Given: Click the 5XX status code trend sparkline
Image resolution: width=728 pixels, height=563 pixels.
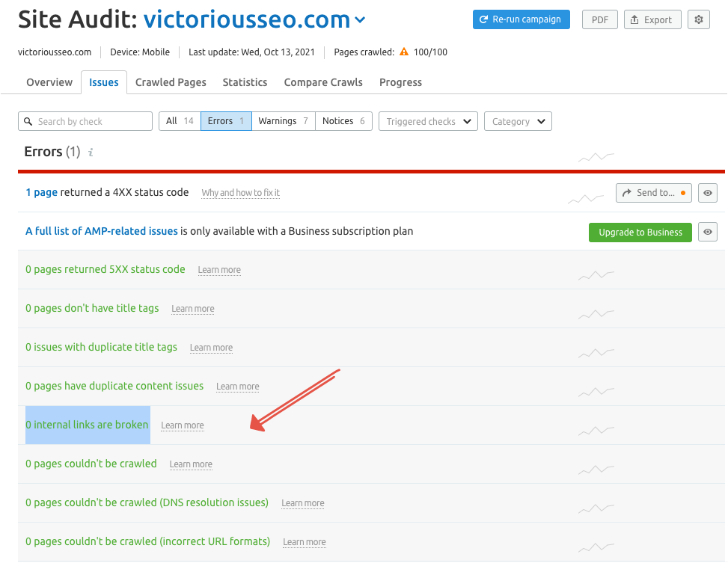Looking at the screenshot, I should point(596,274).
